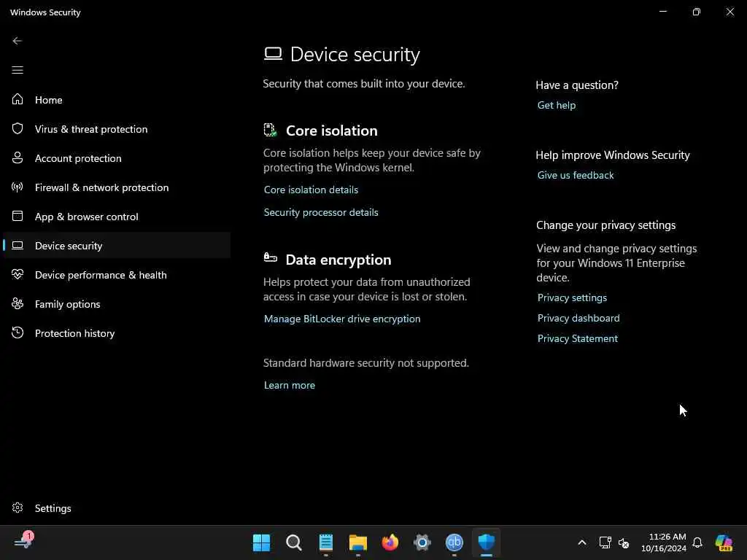This screenshot has width=747, height=560.
Task: Click the Home house icon
Action: click(x=18, y=99)
